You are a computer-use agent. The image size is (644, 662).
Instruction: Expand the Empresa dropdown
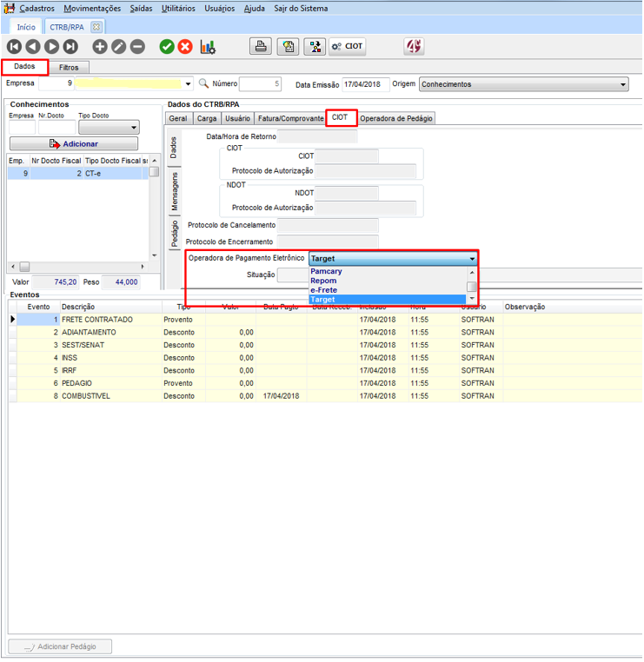(x=188, y=84)
